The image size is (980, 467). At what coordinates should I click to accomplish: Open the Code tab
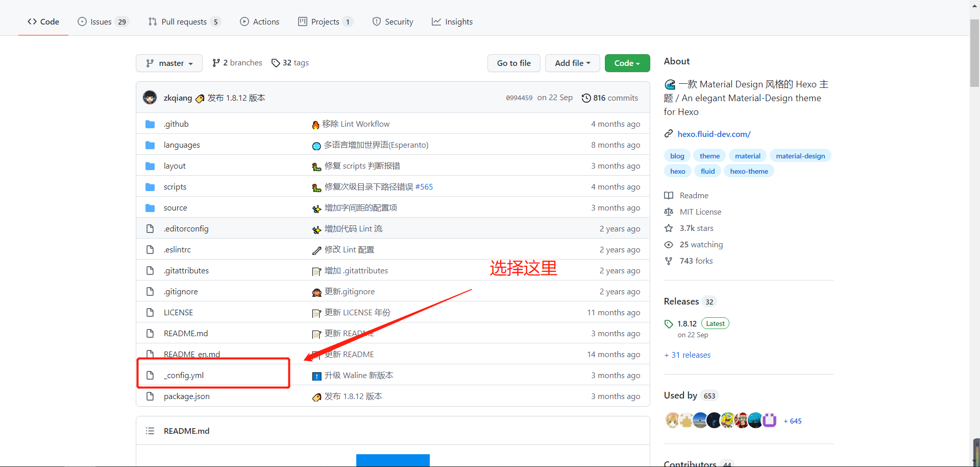point(43,21)
